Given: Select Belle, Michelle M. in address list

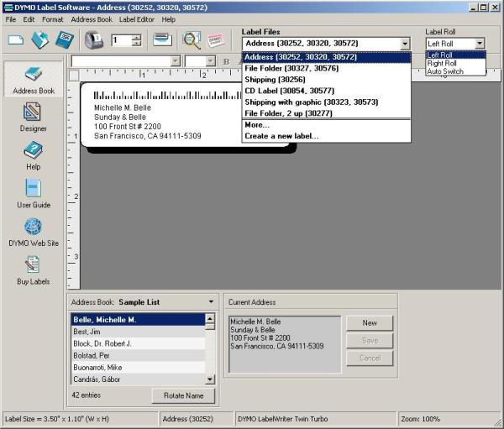Looking at the screenshot, I should [x=138, y=320].
